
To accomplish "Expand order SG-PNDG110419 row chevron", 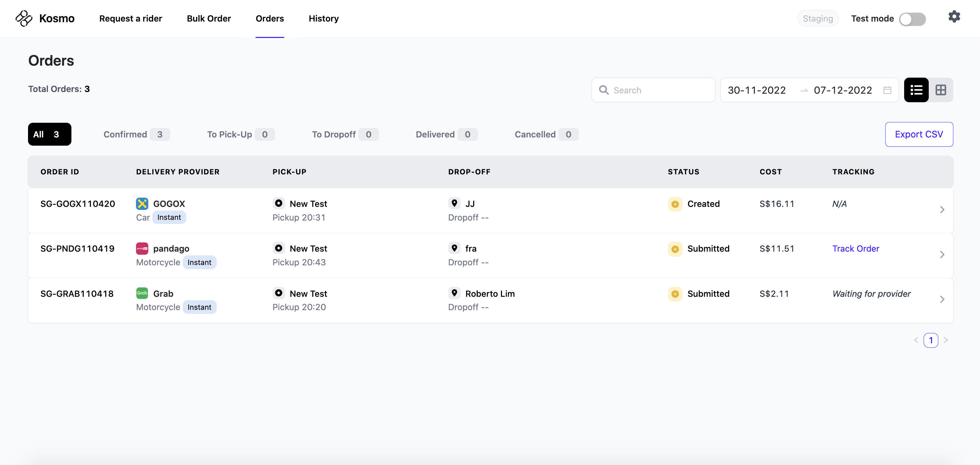I will click(942, 255).
